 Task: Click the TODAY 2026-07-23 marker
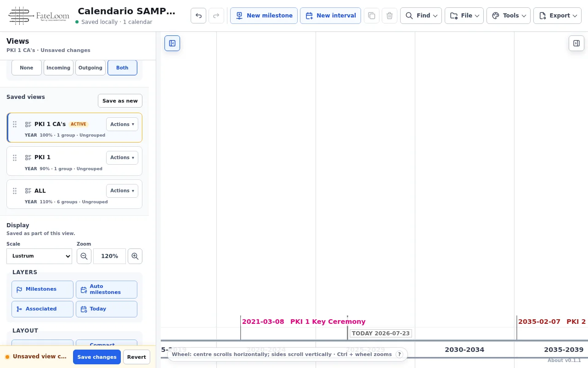pos(380,333)
